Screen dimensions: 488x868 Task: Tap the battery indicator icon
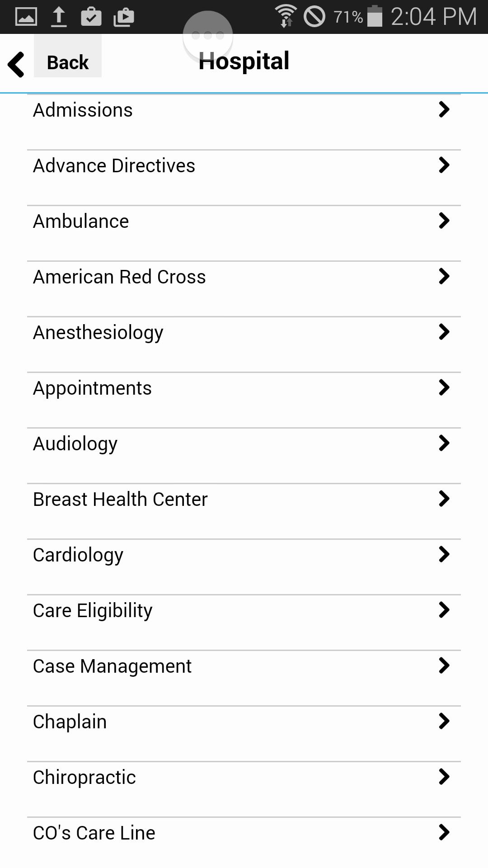(x=375, y=16)
